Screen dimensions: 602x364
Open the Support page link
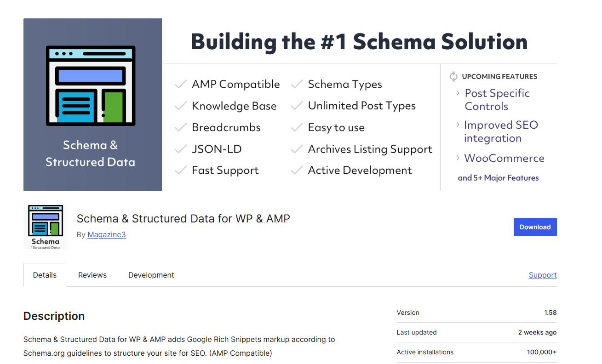[x=542, y=275]
